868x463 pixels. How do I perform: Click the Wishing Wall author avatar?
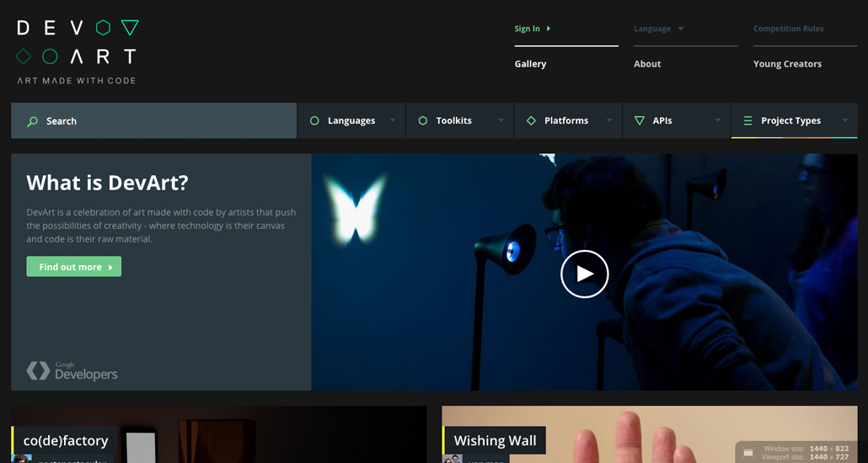(x=453, y=459)
